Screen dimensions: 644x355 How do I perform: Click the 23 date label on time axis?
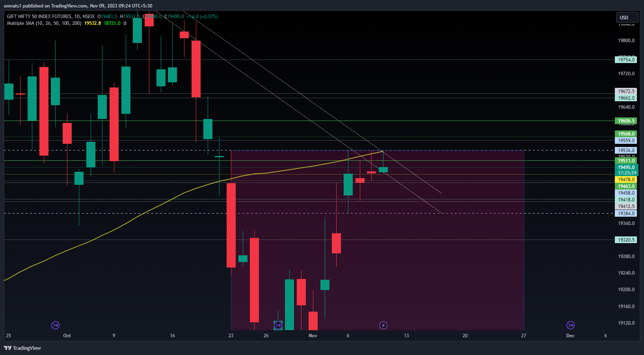click(x=231, y=336)
